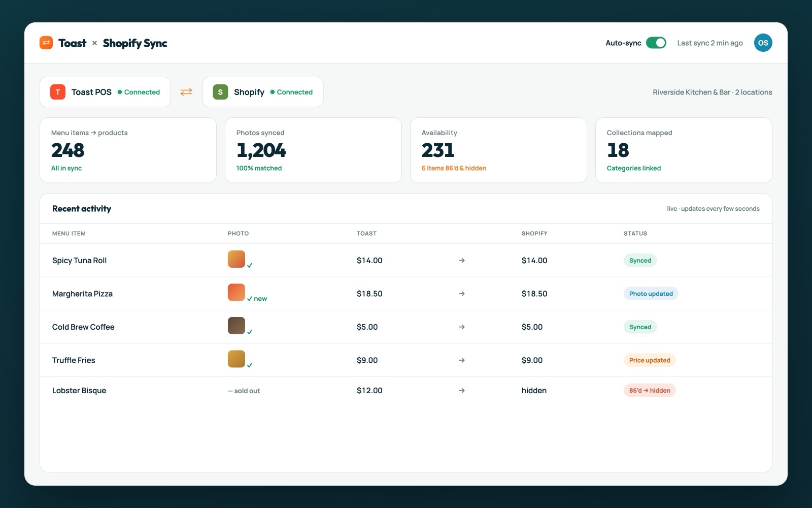Click the checkmark beside Spicy Tuna Roll photo
This screenshot has height=508, width=812.
click(x=250, y=265)
